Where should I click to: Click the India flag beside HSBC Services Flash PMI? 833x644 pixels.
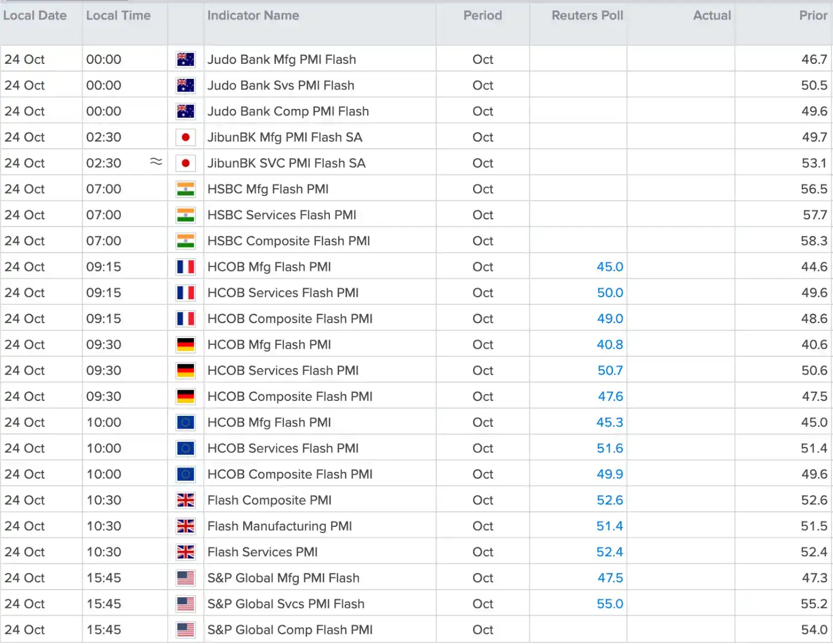point(185,215)
